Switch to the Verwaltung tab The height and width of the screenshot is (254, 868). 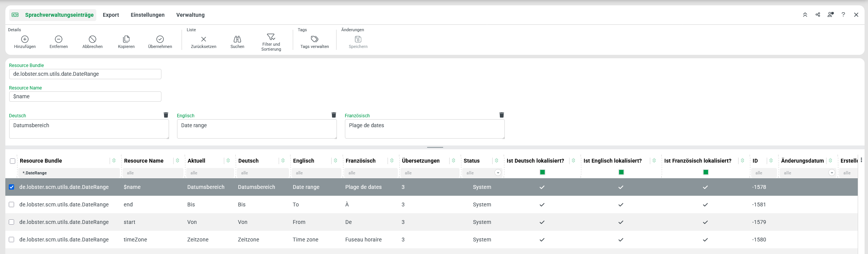pos(190,15)
